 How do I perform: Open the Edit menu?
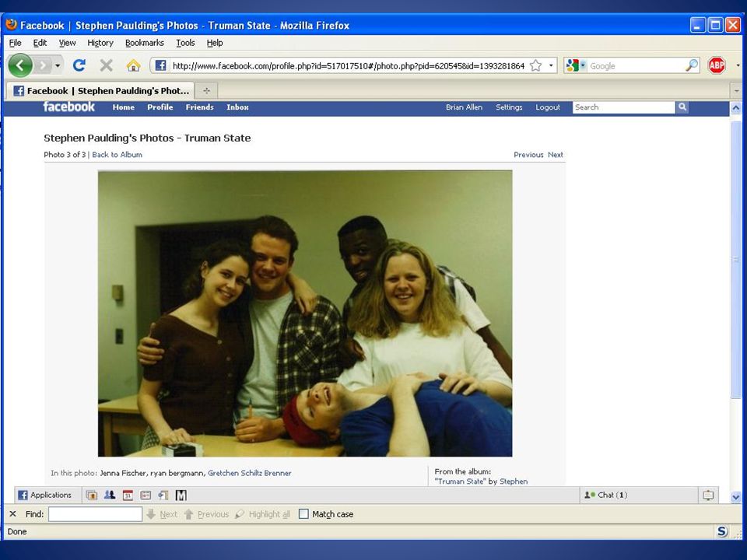(40, 43)
